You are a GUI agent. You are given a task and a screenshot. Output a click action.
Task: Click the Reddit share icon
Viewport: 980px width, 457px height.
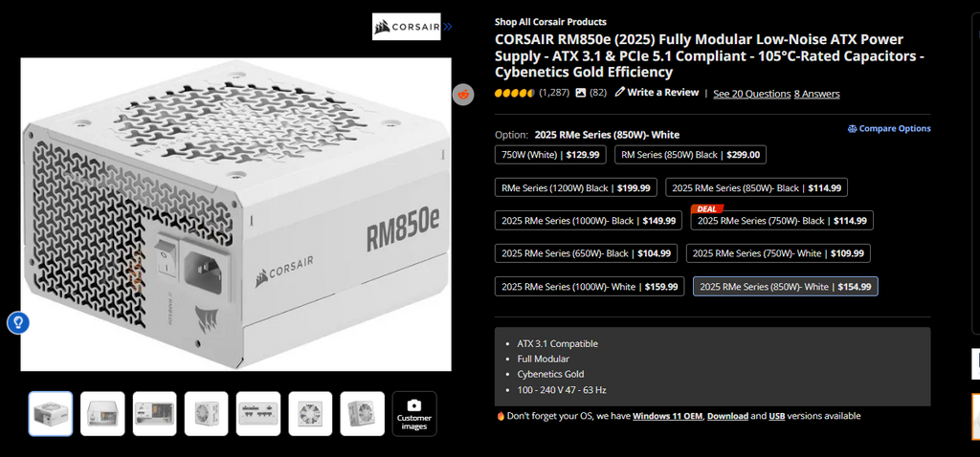point(463,95)
